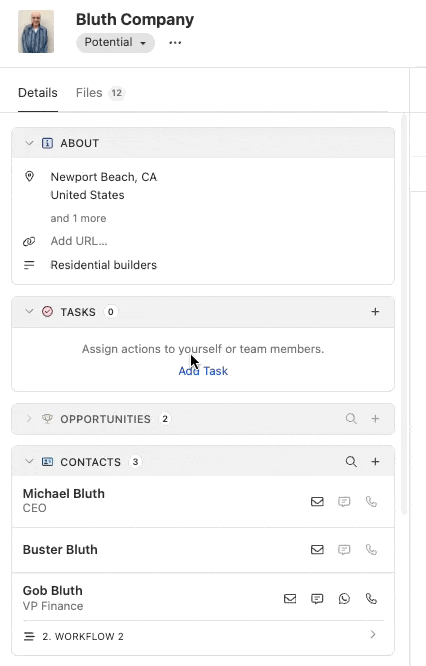Send a text message to Michael Bluth
The image size is (426, 666).
point(344,502)
